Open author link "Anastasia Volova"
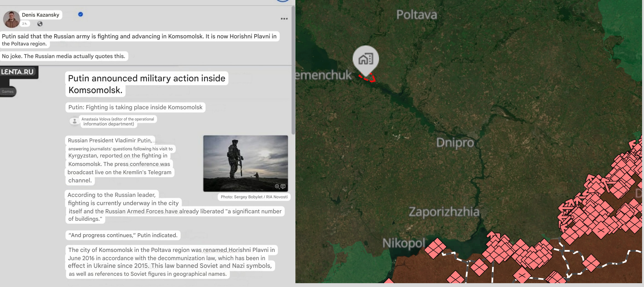Viewport: 644px width, 287px height. pos(96,119)
